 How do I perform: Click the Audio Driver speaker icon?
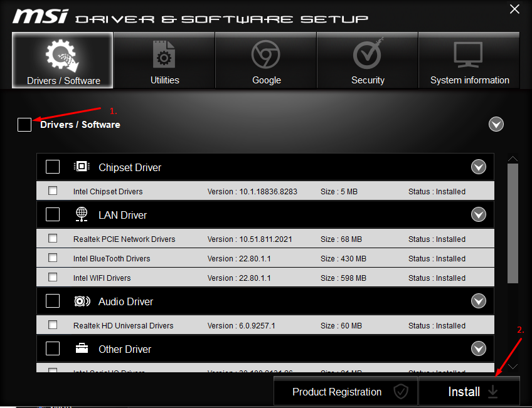point(82,301)
